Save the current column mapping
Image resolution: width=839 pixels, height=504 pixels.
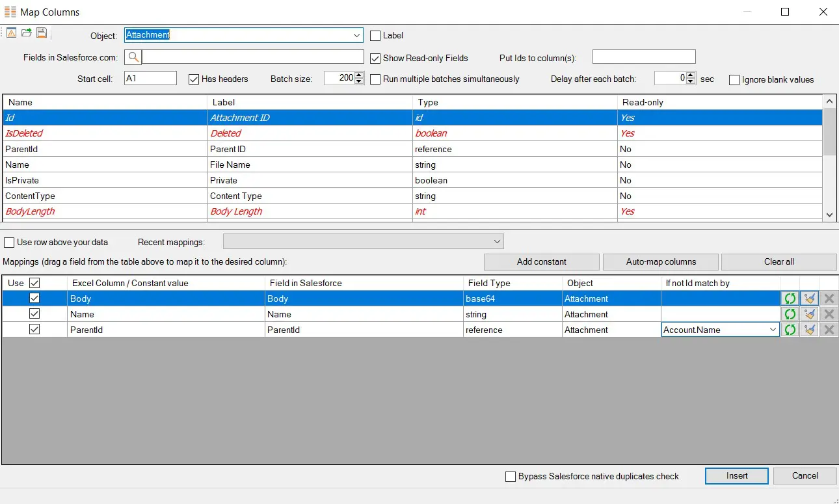coord(41,33)
